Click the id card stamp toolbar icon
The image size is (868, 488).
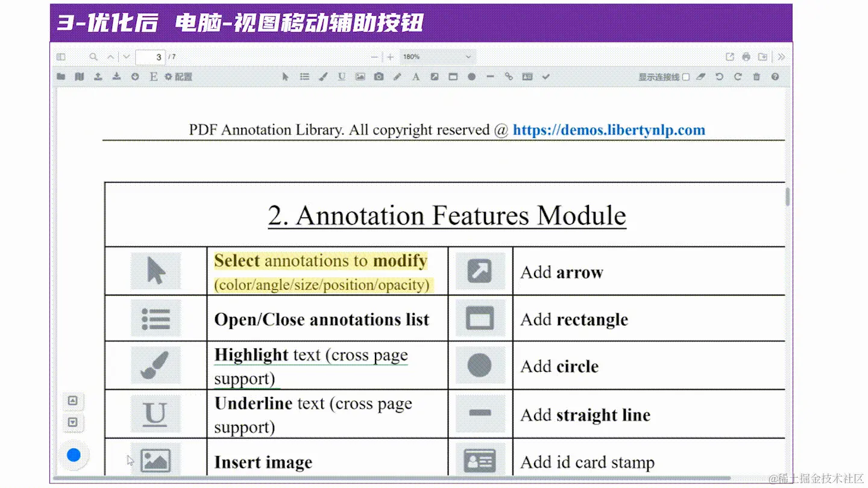[527, 77]
